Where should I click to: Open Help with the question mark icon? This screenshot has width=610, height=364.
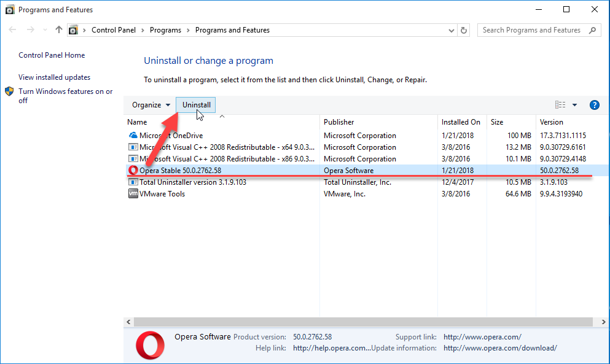(594, 105)
